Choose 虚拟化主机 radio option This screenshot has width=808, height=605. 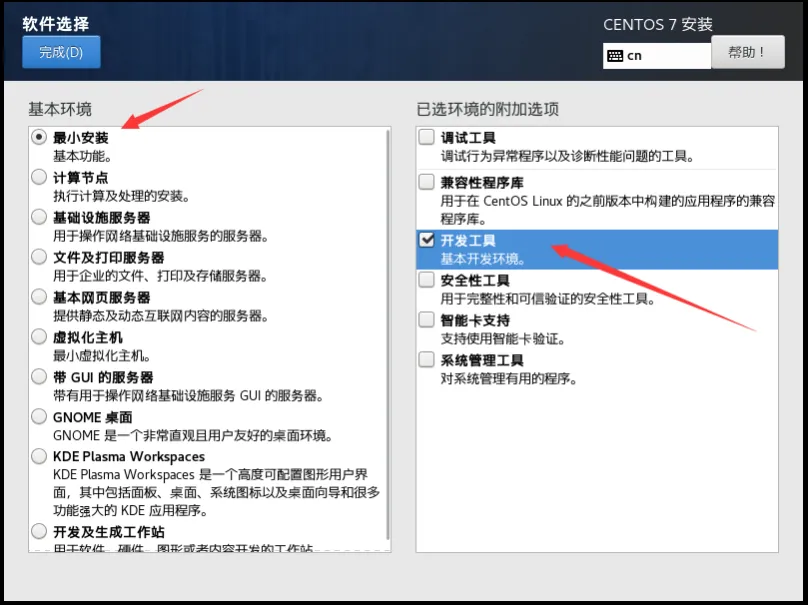(x=39, y=337)
